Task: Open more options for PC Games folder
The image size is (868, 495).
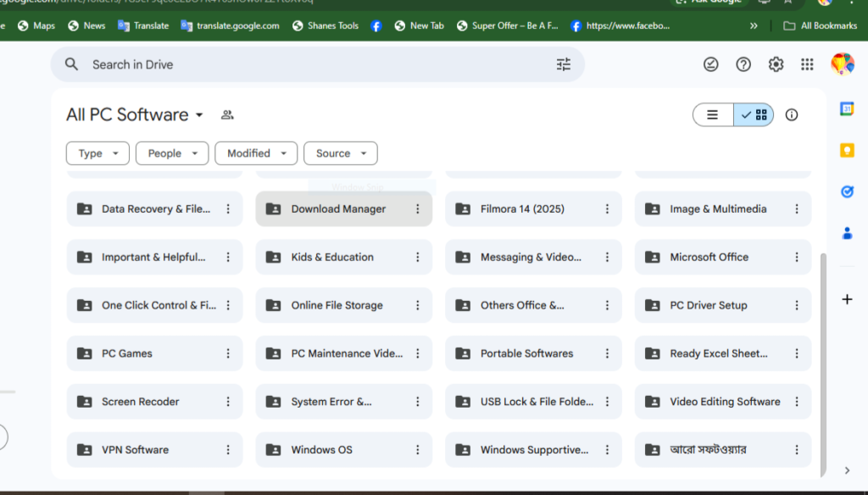Action: point(227,353)
